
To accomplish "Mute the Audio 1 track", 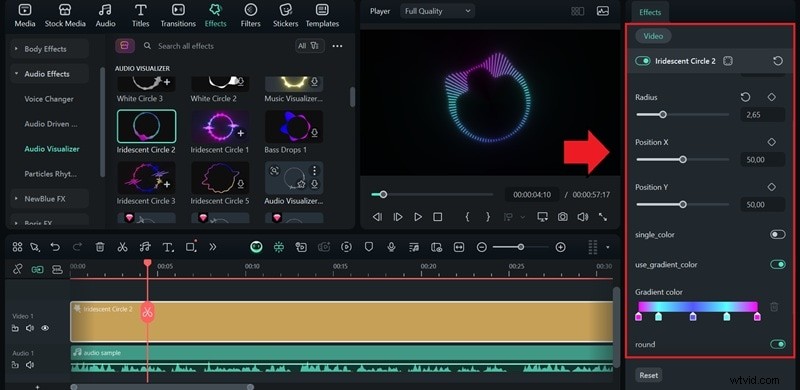I will tap(30, 364).
